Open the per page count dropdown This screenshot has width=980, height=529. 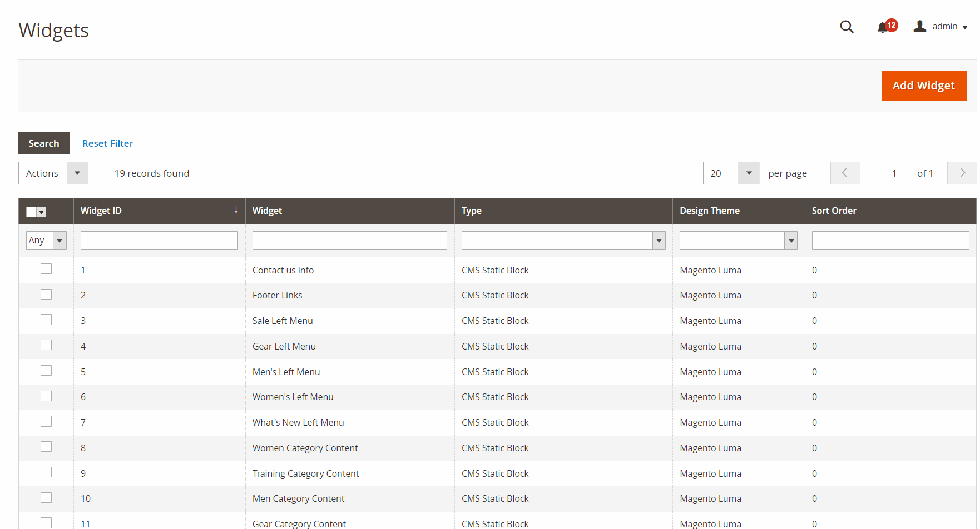[x=749, y=173]
